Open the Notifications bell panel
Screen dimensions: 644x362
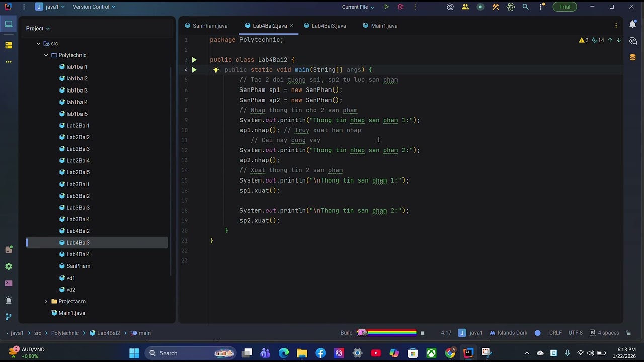tap(633, 24)
